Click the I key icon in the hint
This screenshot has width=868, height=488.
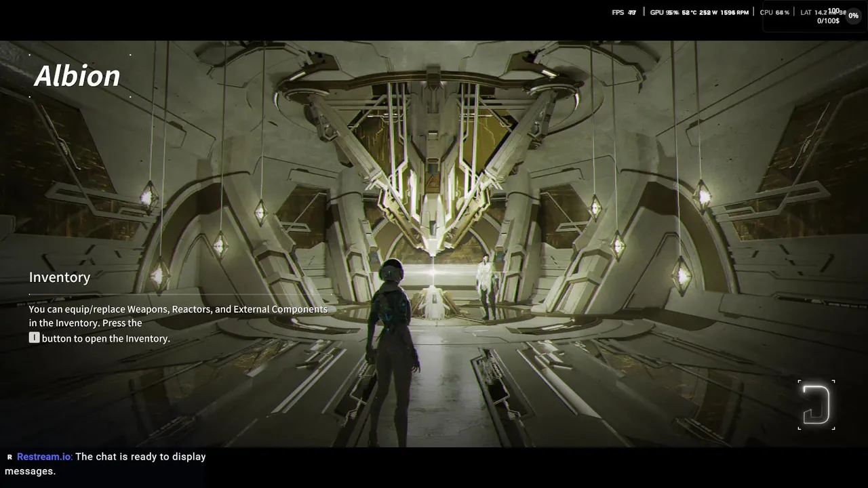click(x=34, y=338)
